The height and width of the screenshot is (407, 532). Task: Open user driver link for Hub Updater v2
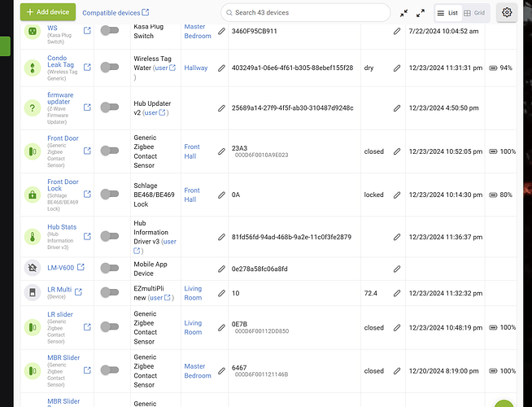pos(155,112)
